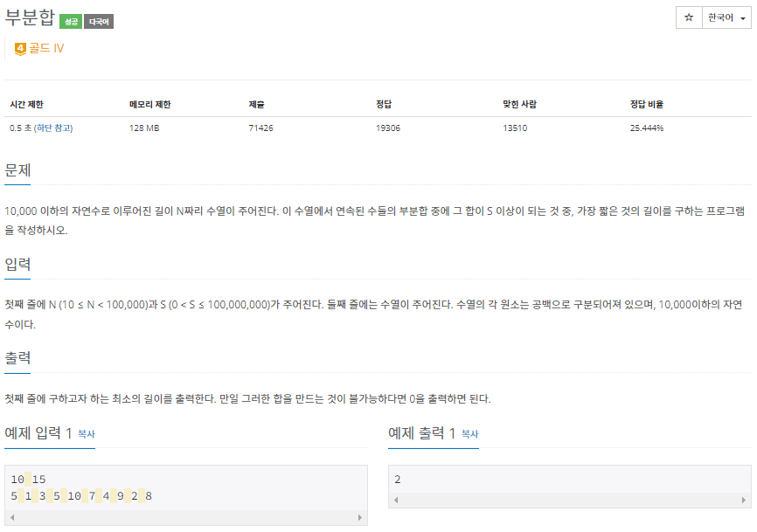Image resolution: width=757 pixels, height=532 pixels.
Task: Click the star favorite icon
Action: [x=689, y=17]
